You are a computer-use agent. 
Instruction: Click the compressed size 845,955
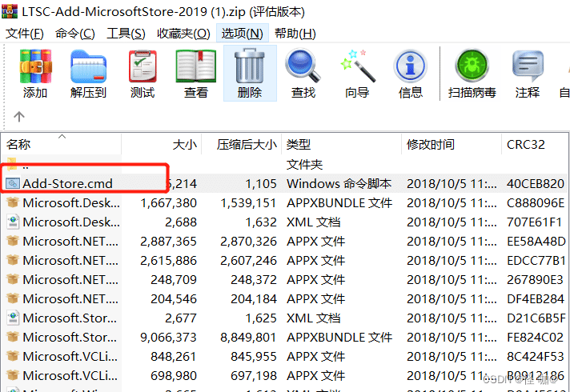pos(254,357)
